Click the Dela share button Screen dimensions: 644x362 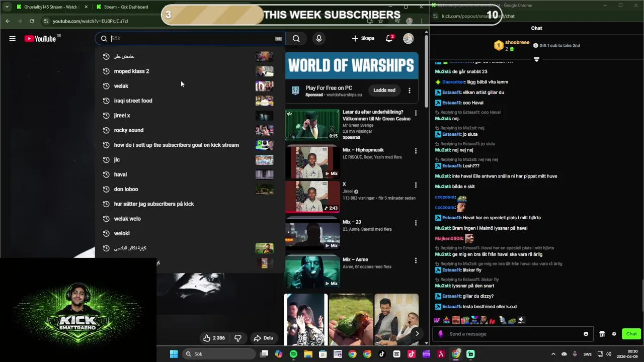(x=263, y=338)
